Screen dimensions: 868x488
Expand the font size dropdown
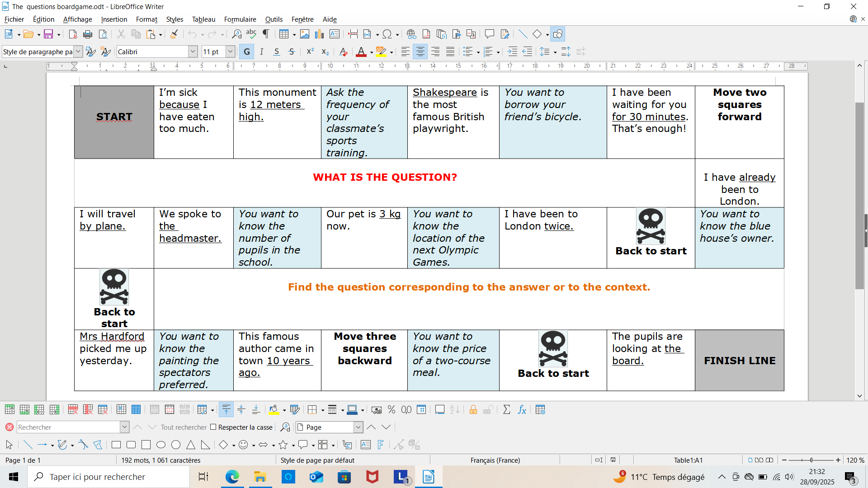230,52
